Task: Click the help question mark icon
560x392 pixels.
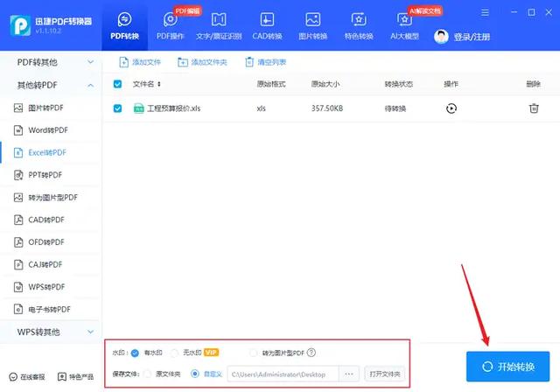Action: (x=311, y=353)
